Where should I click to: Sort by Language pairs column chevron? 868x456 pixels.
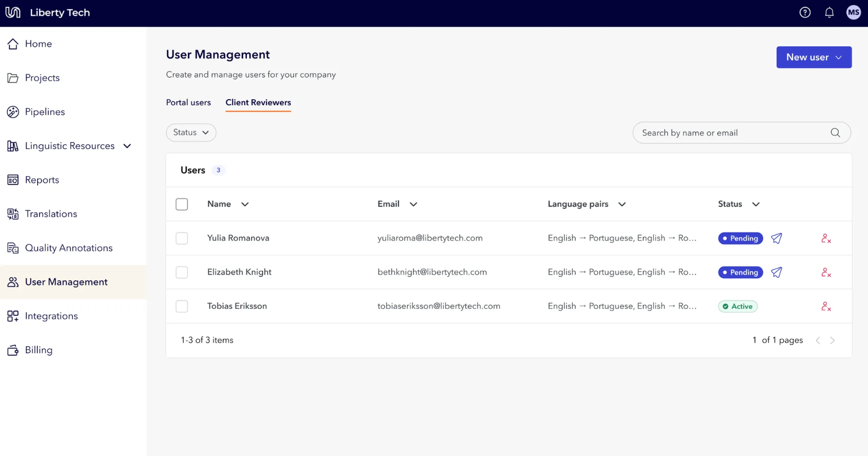pos(622,204)
